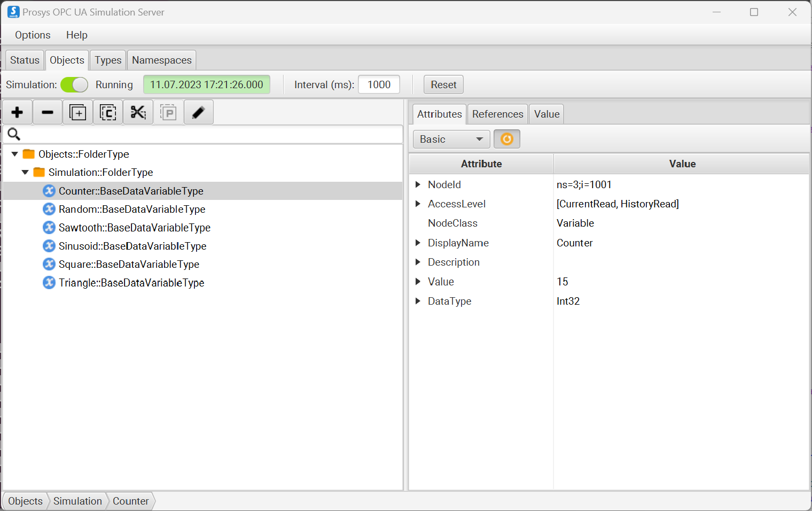Click the Reset button
The width and height of the screenshot is (812, 511).
coord(444,84)
